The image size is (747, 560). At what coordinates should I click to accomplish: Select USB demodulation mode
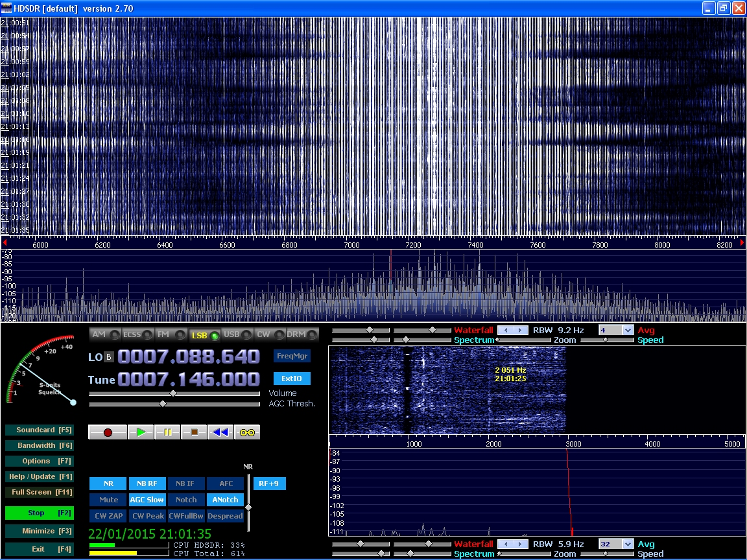click(x=237, y=334)
